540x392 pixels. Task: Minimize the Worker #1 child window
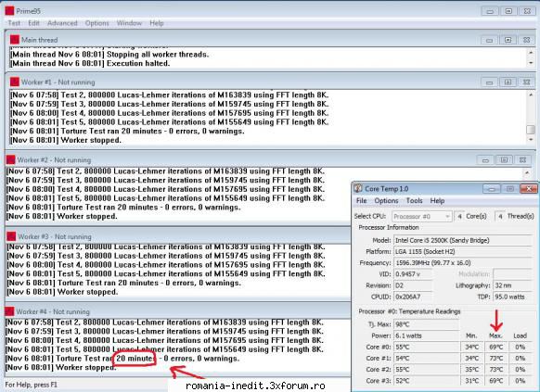point(489,82)
